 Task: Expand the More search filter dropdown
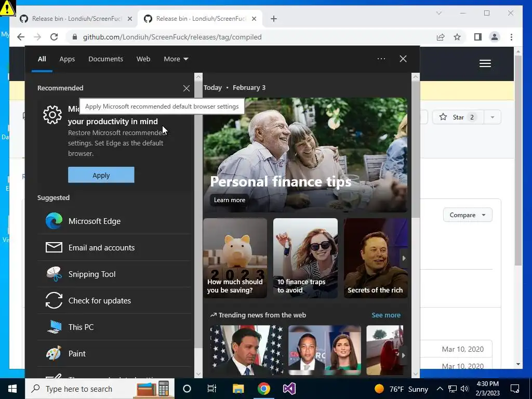click(176, 59)
